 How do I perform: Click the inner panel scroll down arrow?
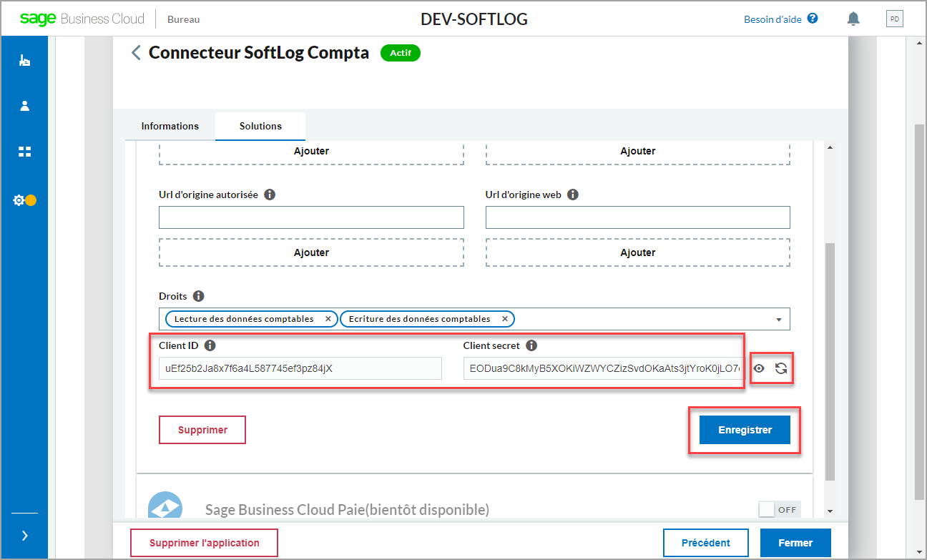tap(830, 511)
